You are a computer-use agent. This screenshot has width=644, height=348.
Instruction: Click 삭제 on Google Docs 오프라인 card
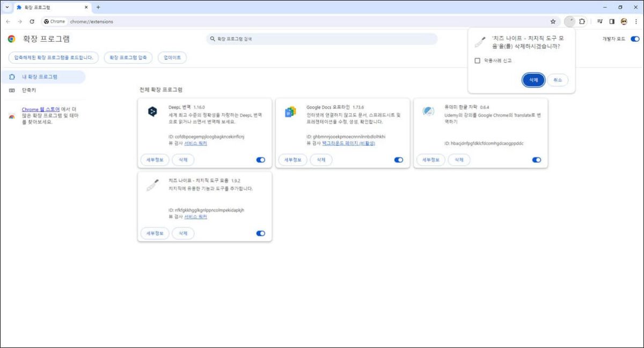(321, 160)
